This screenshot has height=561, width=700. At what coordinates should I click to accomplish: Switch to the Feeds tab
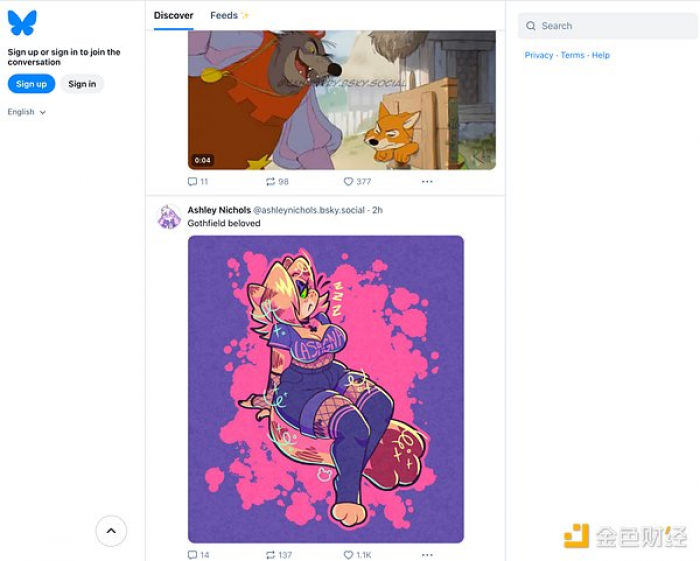(229, 16)
